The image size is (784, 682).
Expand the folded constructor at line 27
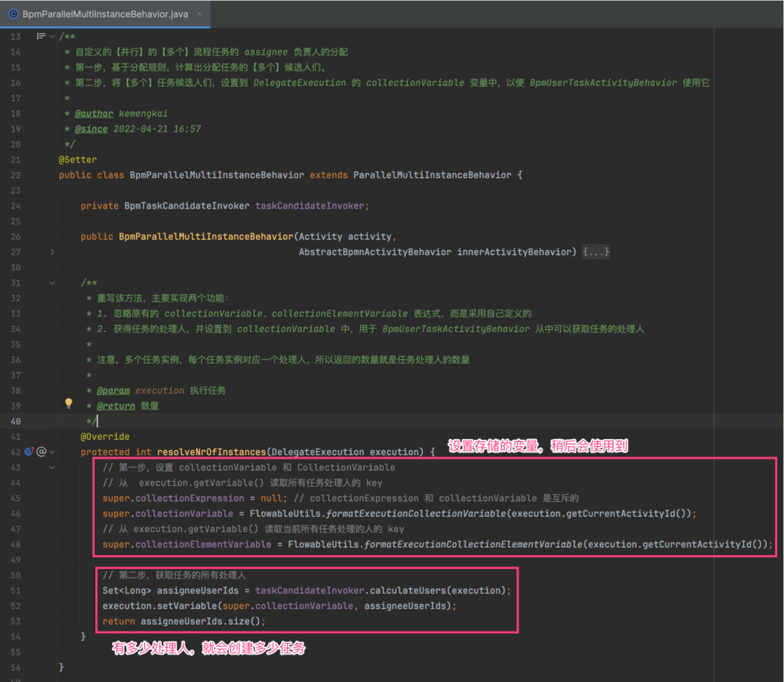52,252
